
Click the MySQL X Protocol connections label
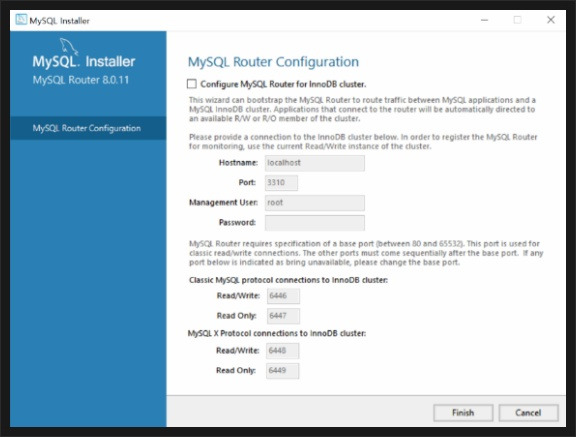[x=277, y=333]
